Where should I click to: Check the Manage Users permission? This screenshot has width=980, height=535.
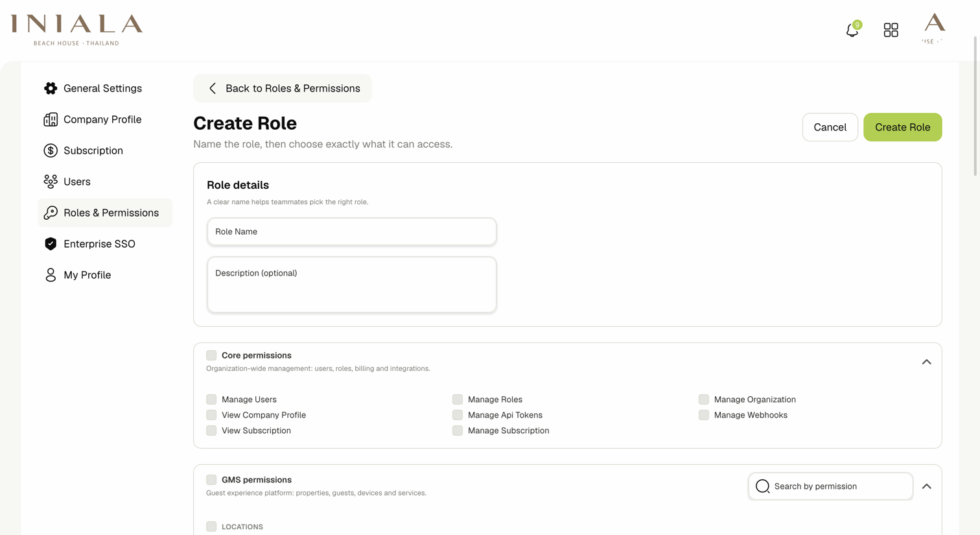point(211,399)
